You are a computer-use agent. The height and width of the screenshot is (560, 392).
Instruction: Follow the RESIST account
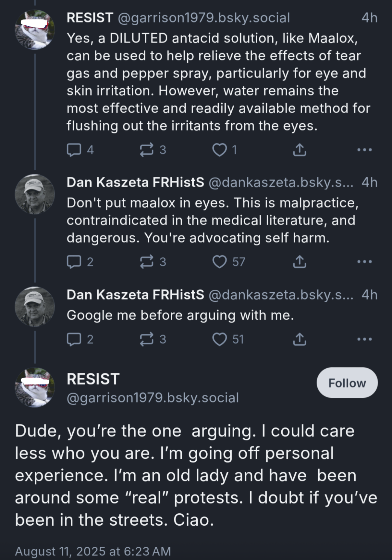(x=347, y=383)
